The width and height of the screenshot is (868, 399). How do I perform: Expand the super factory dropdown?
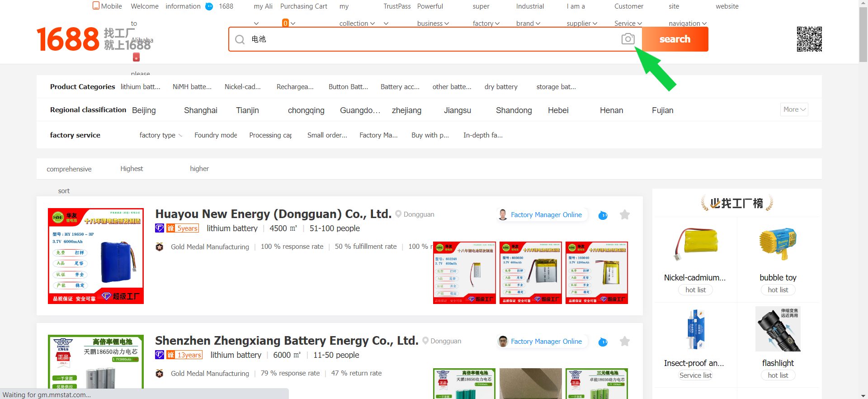[x=497, y=24]
